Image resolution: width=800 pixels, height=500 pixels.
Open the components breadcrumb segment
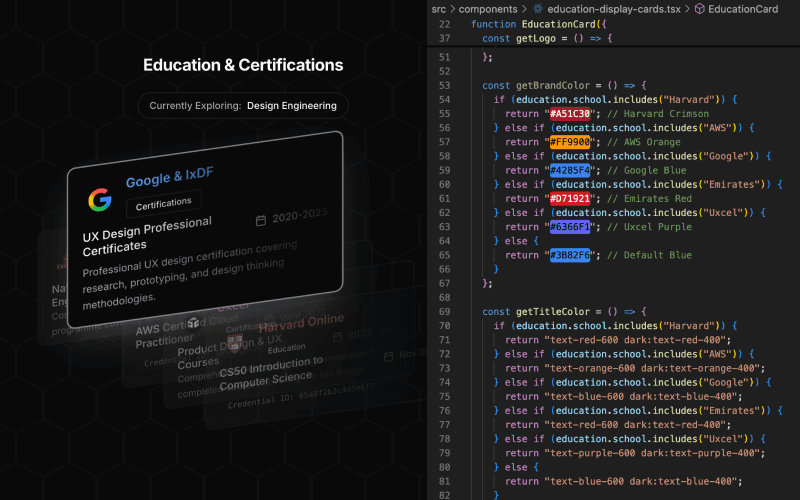tap(487, 9)
